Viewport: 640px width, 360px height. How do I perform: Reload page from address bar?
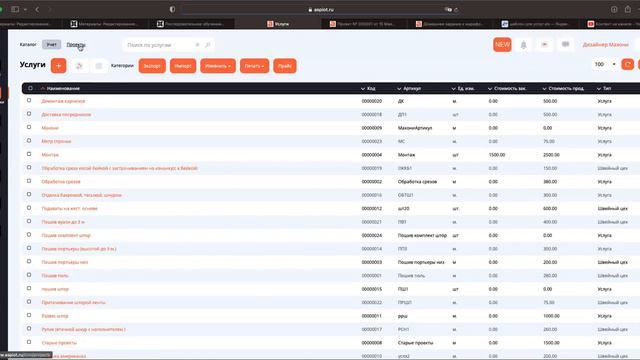(x=456, y=9)
